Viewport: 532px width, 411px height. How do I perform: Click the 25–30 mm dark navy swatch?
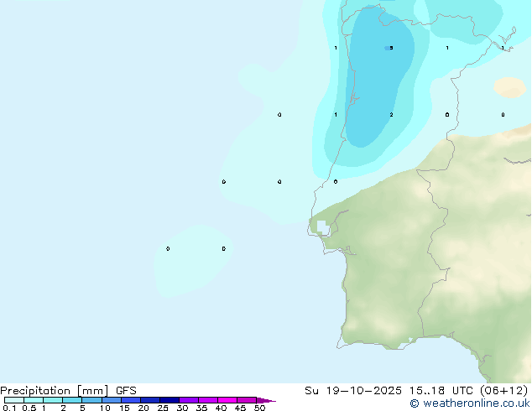(170, 400)
